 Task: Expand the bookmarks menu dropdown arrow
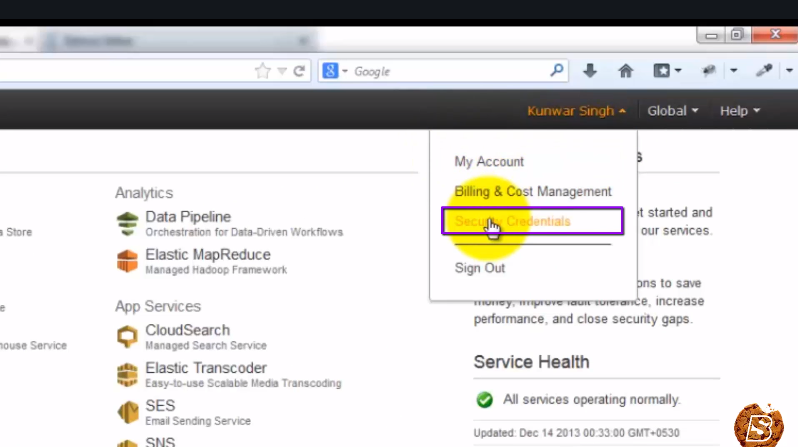pyautogui.click(x=678, y=71)
